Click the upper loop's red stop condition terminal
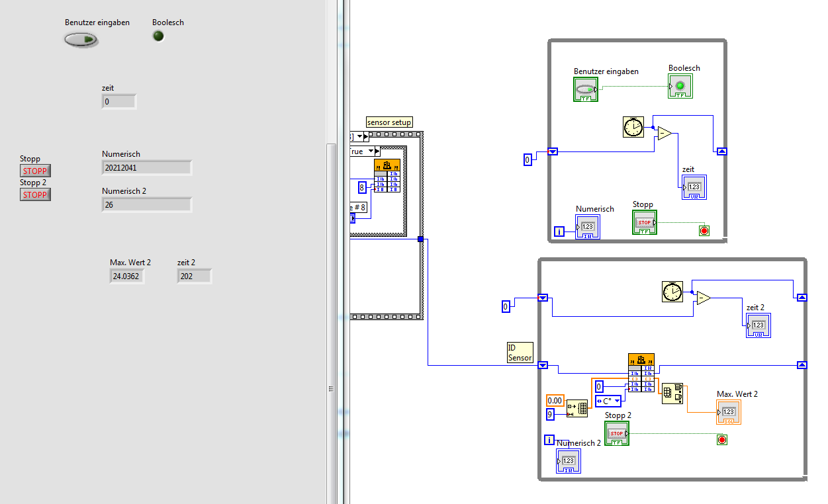828x504 pixels. [704, 231]
